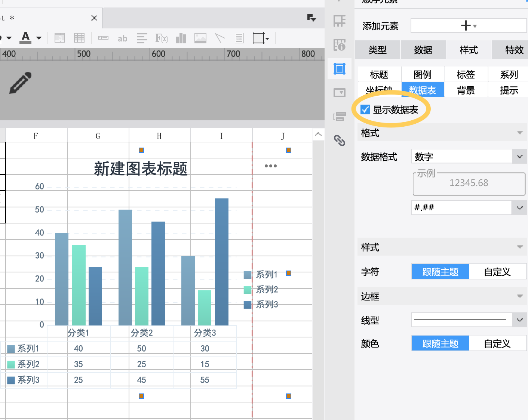This screenshot has height=420, width=528.
Task: Switch to the 数据 tab
Action: pos(423,50)
